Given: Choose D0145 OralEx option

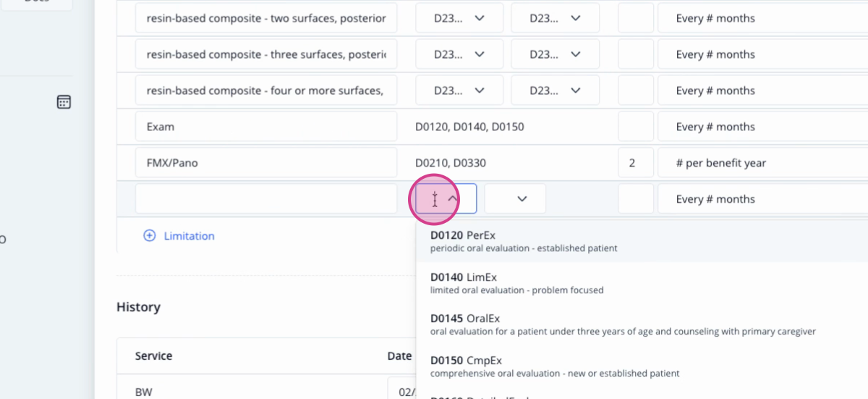Looking at the screenshot, I should click(642, 324).
